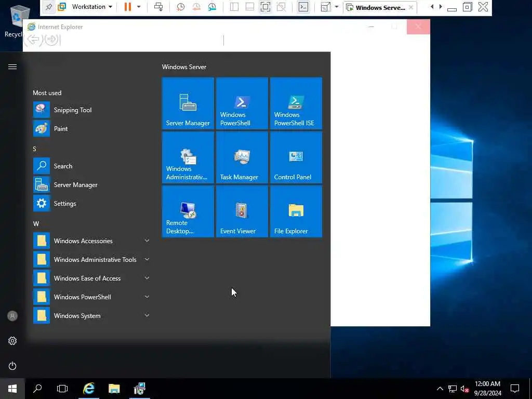Open snapshot manager VMware icon

[212, 7]
